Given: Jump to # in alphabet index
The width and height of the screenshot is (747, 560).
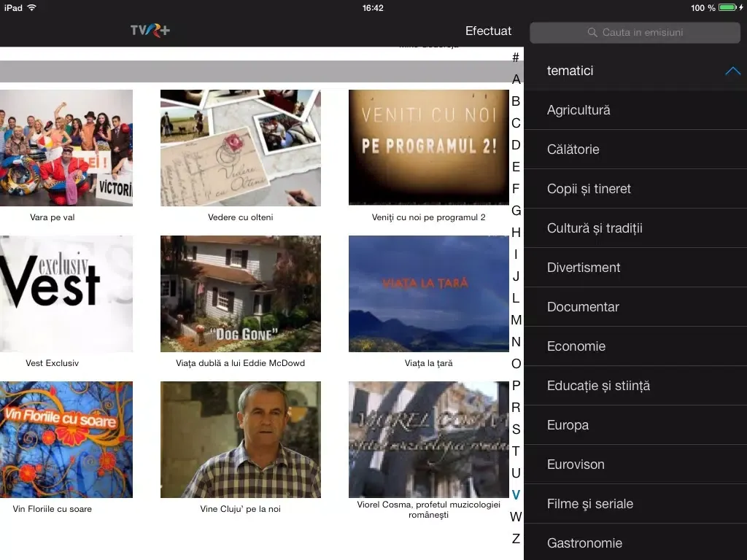Looking at the screenshot, I should (x=516, y=58).
